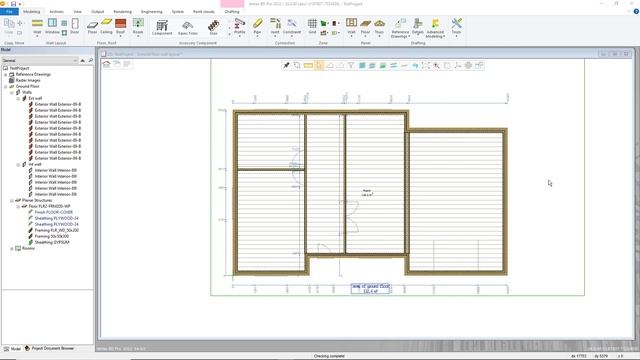The width and height of the screenshot is (640, 360).
Task: Select the Stair tool
Action: click(213, 27)
